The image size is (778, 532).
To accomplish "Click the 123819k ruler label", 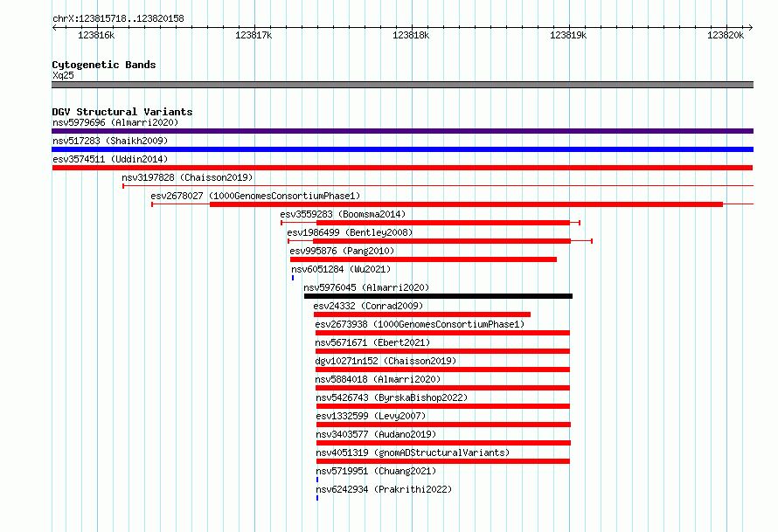I will [568, 35].
